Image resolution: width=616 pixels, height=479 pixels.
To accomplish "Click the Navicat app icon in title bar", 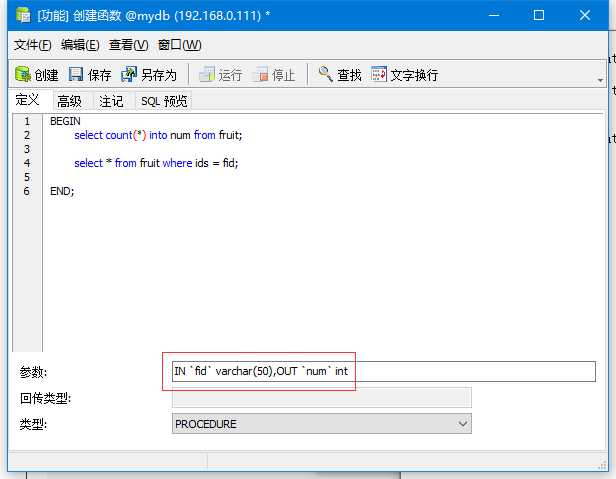I will [24, 15].
